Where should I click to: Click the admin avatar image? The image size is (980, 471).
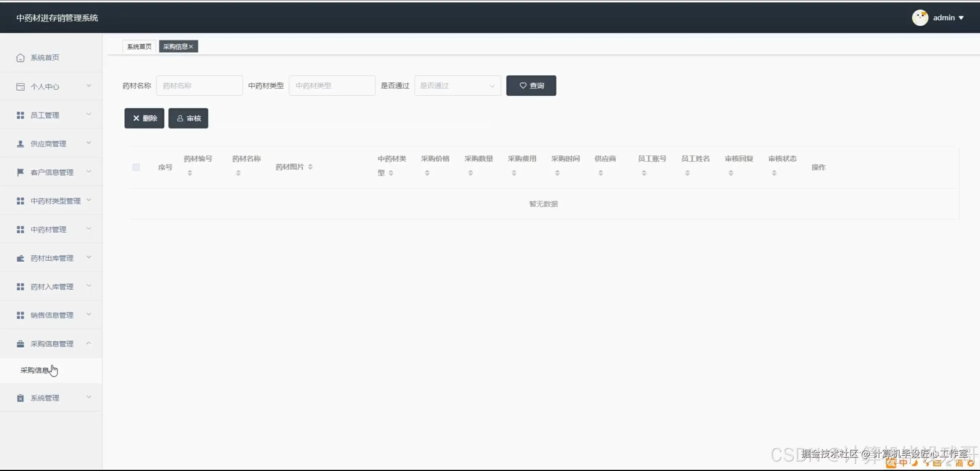pyautogui.click(x=920, y=18)
